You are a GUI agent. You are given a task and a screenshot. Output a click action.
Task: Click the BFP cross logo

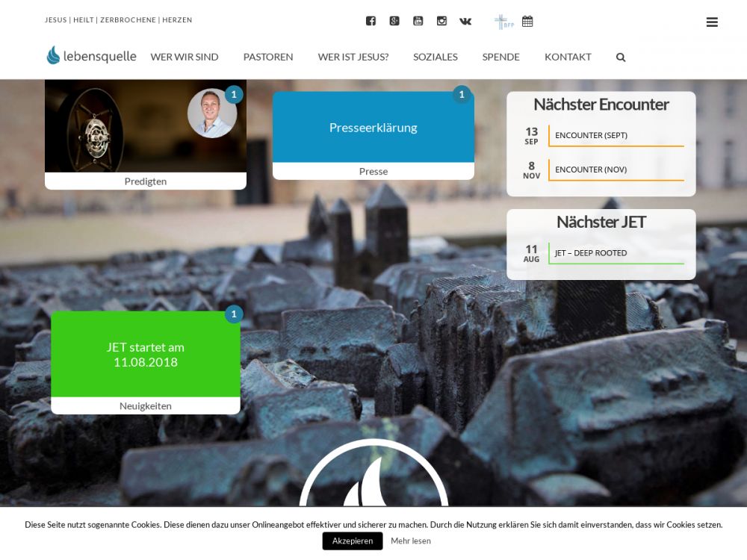(x=503, y=22)
